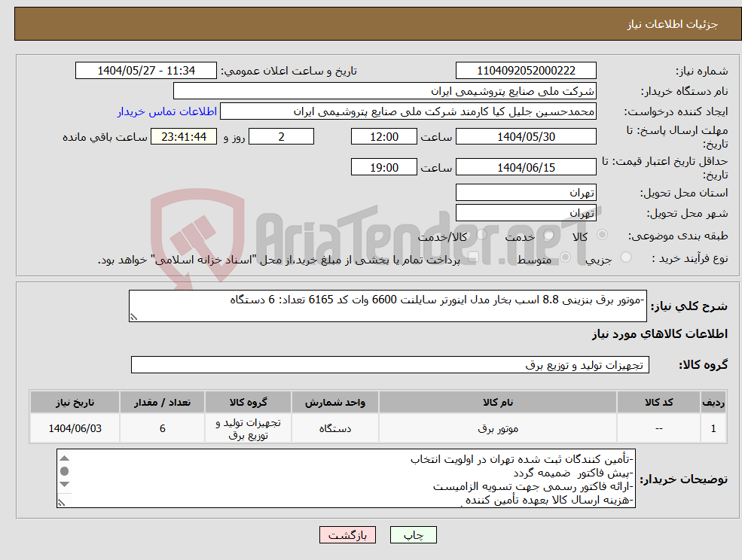Tick the Islamic treasury payment checkbox
The image size is (742, 560).
point(473,257)
